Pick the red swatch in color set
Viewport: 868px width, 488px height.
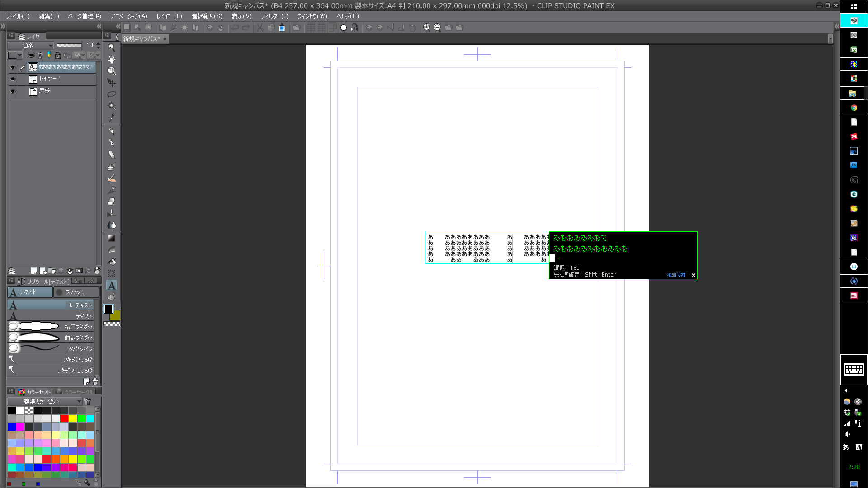64,418
